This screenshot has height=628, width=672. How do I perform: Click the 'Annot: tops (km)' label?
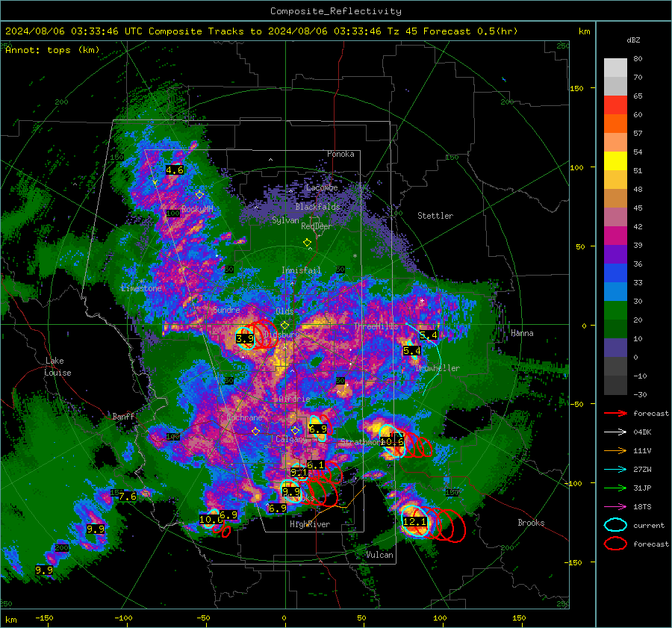[52, 50]
